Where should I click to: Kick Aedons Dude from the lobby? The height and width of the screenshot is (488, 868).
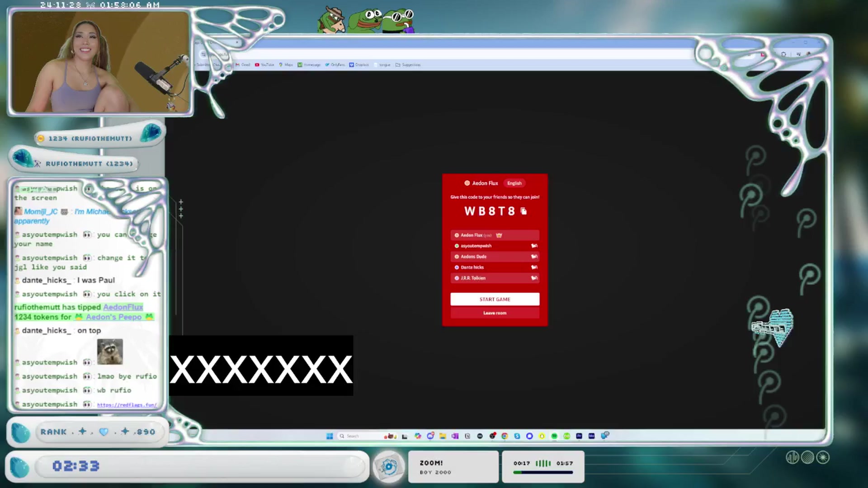click(534, 257)
